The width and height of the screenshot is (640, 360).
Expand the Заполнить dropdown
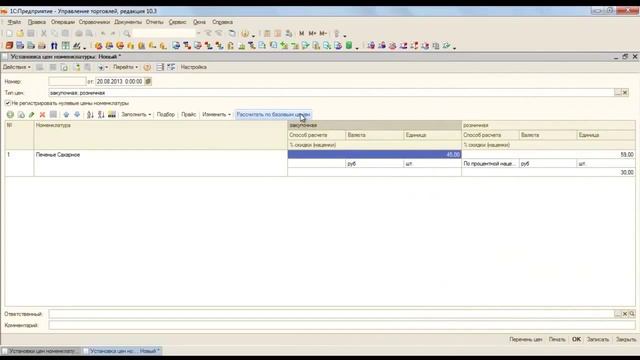(x=136, y=115)
